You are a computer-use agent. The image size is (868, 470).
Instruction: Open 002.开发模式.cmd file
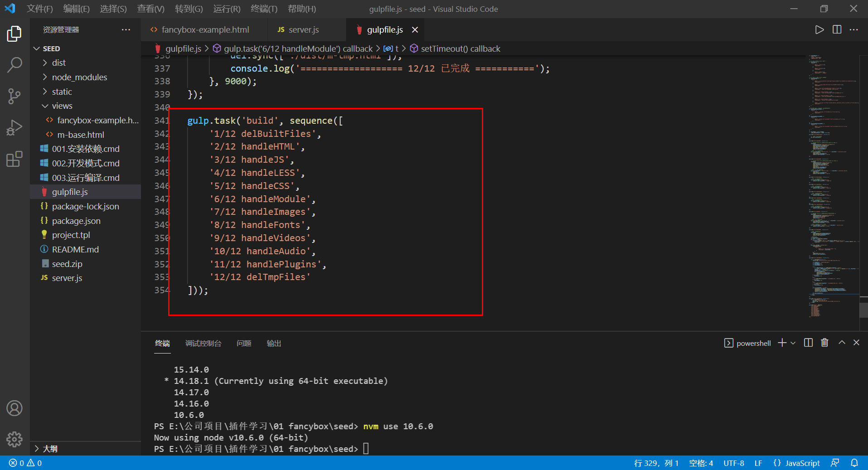(x=85, y=164)
